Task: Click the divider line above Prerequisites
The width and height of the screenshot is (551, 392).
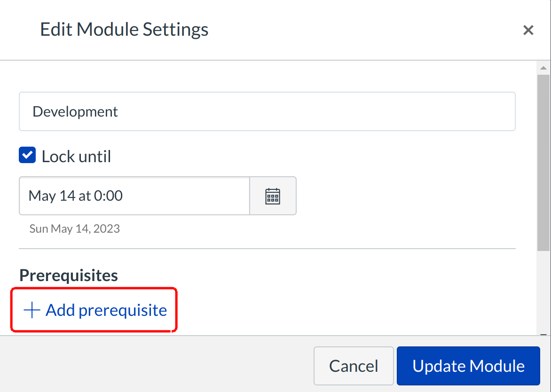Action: 267,249
